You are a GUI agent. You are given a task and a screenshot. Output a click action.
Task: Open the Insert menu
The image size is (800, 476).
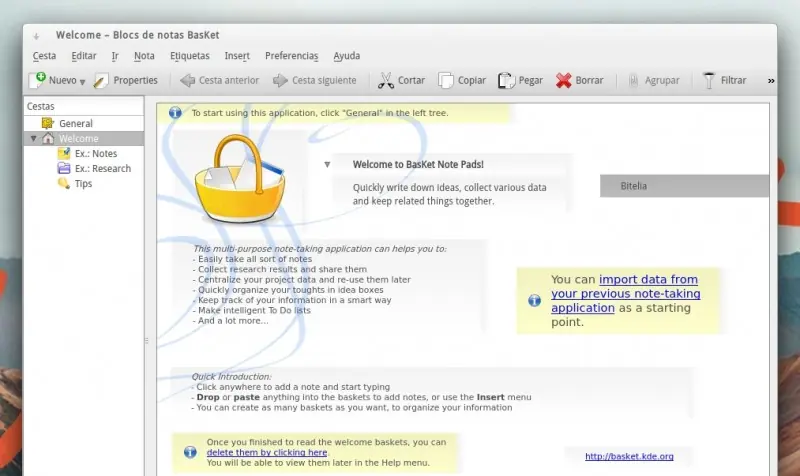237,56
